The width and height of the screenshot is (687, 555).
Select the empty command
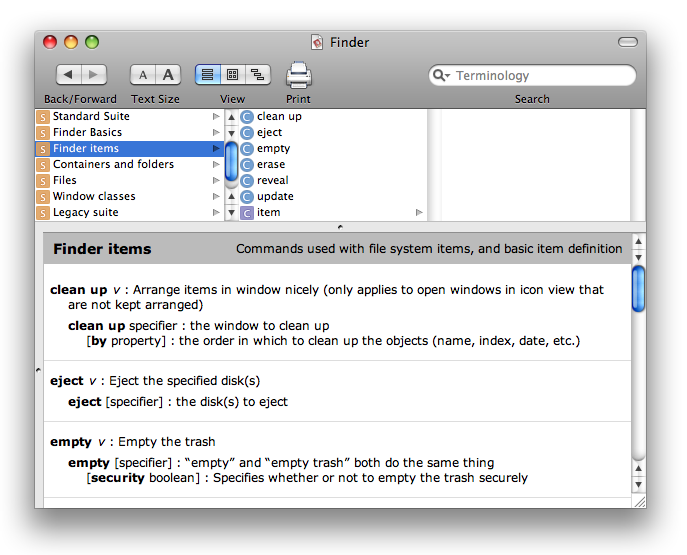(333, 148)
